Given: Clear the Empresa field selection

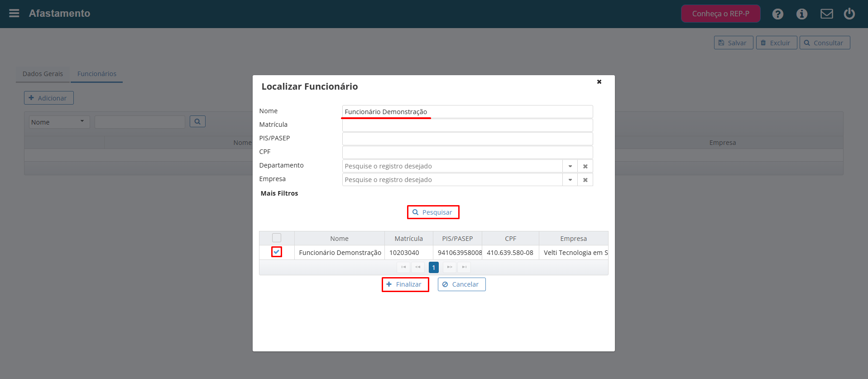Looking at the screenshot, I should pos(585,180).
